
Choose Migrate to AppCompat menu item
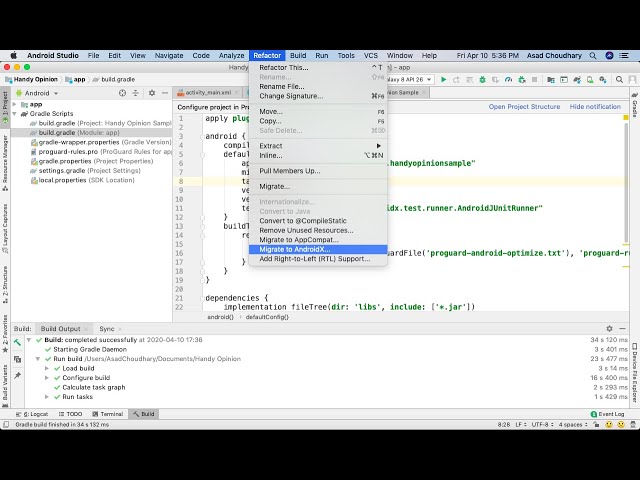pyautogui.click(x=318, y=240)
